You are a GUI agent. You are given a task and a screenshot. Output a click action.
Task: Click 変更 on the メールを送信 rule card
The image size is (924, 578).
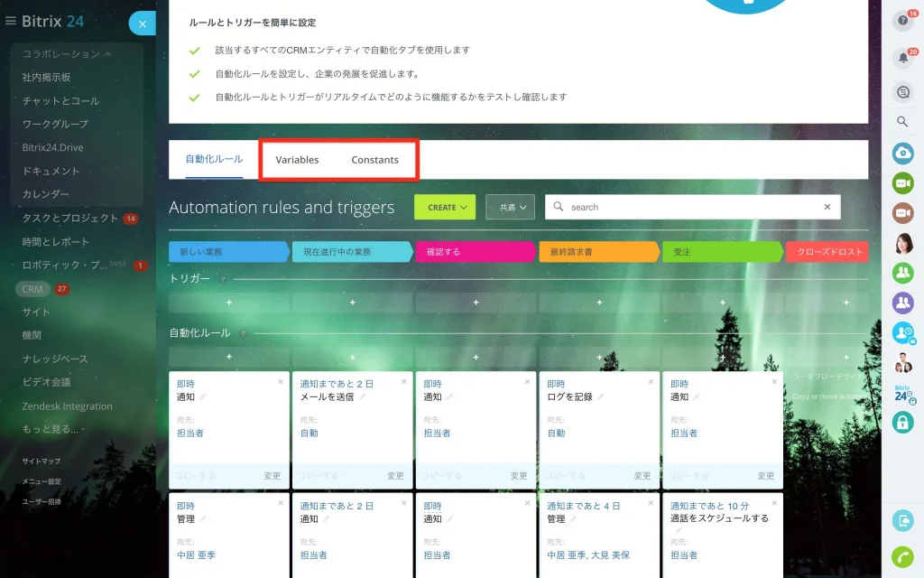pos(395,475)
